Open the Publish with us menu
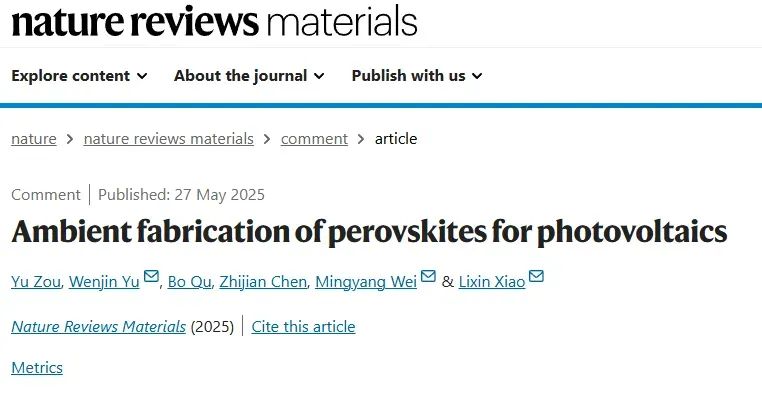The image size is (762, 402). pos(417,76)
